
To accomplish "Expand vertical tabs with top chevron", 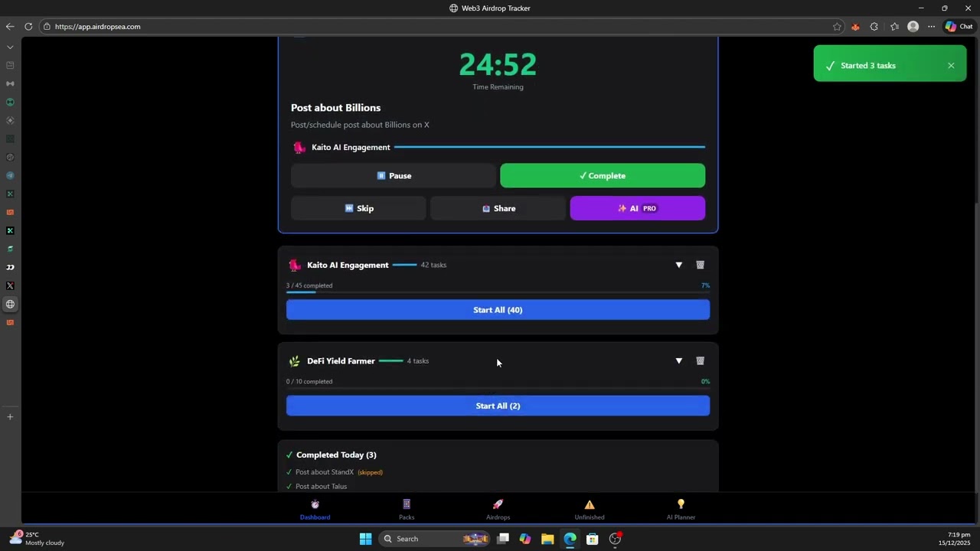I will pyautogui.click(x=10, y=47).
